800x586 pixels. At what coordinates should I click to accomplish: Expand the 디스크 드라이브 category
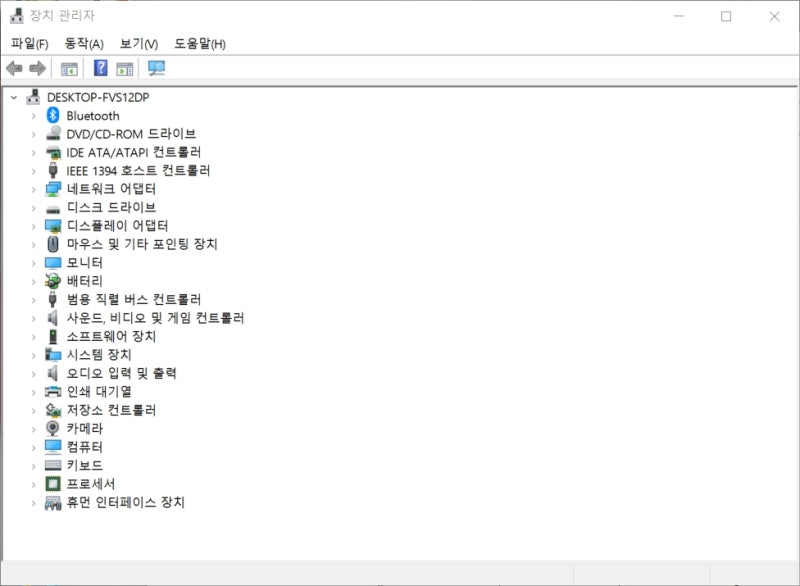pos(33,207)
